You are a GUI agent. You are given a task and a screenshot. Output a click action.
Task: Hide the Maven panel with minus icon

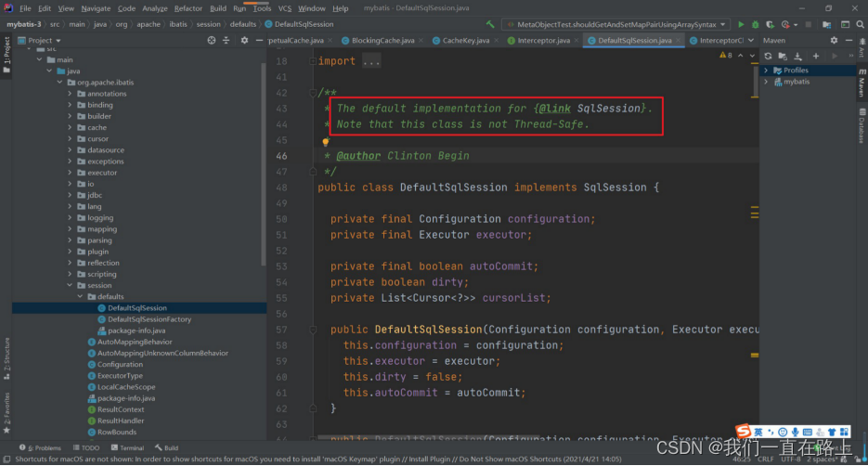(849, 41)
